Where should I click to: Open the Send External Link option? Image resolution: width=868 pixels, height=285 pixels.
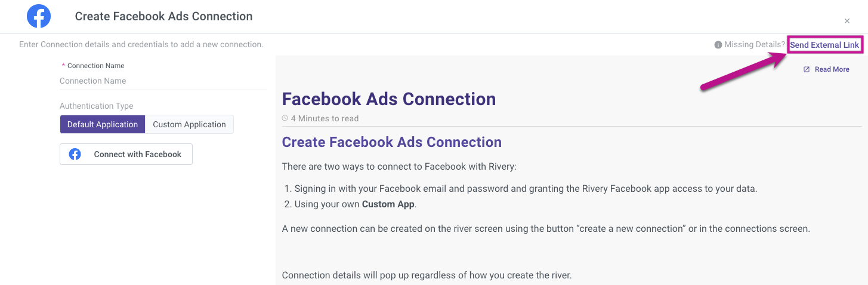(824, 45)
